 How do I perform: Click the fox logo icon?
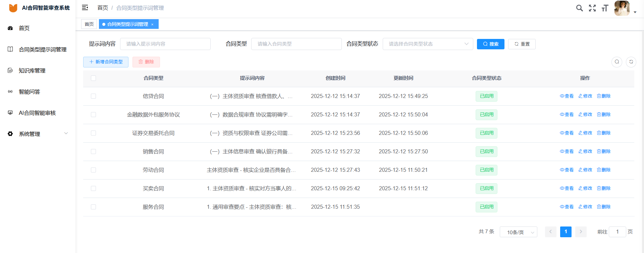(x=13, y=8)
